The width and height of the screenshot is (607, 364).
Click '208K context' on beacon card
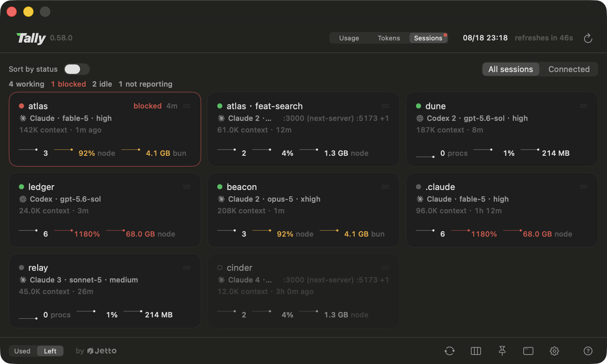241,211
